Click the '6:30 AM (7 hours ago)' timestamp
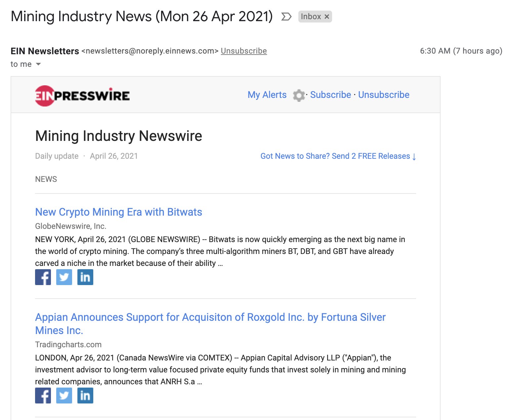Image resolution: width=514 pixels, height=420 pixels. 461,51
